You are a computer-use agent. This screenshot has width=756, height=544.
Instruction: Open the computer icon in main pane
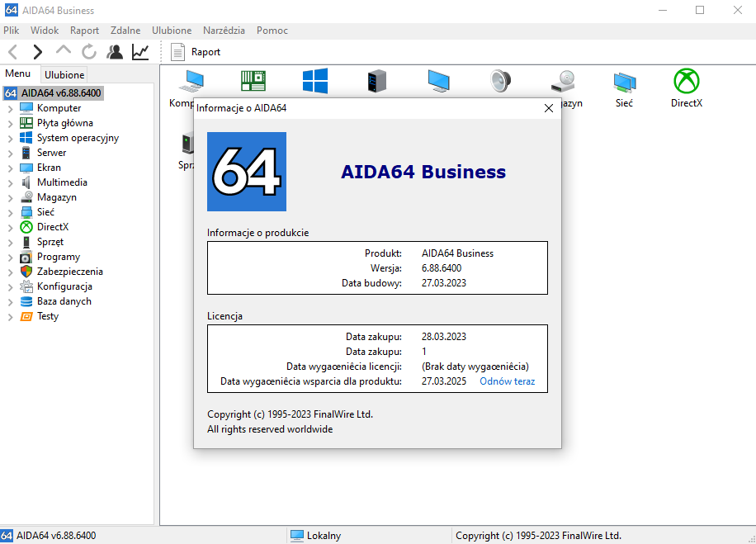(191, 81)
